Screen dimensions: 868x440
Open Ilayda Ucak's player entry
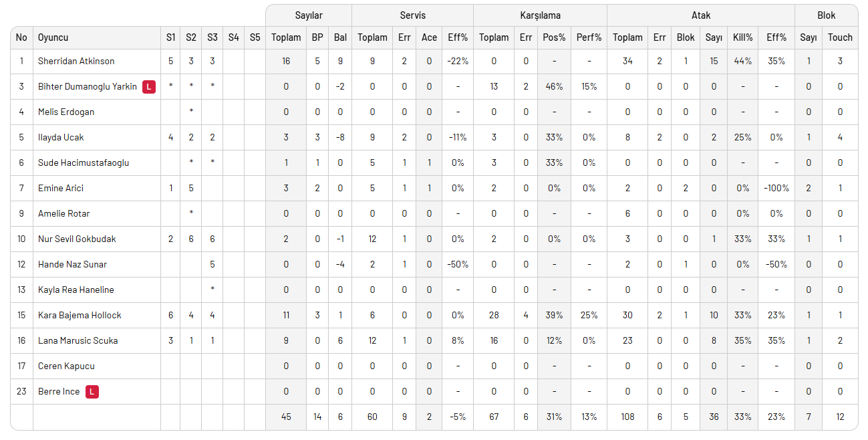click(61, 137)
